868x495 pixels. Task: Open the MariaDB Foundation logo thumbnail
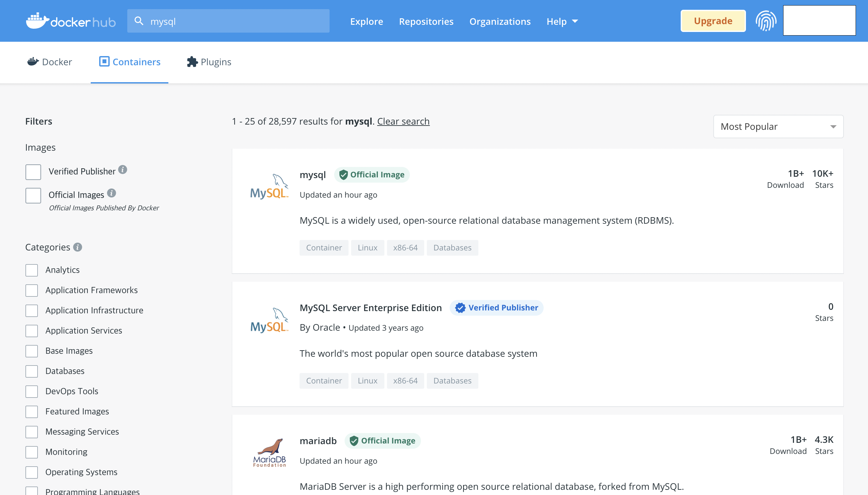(270, 452)
